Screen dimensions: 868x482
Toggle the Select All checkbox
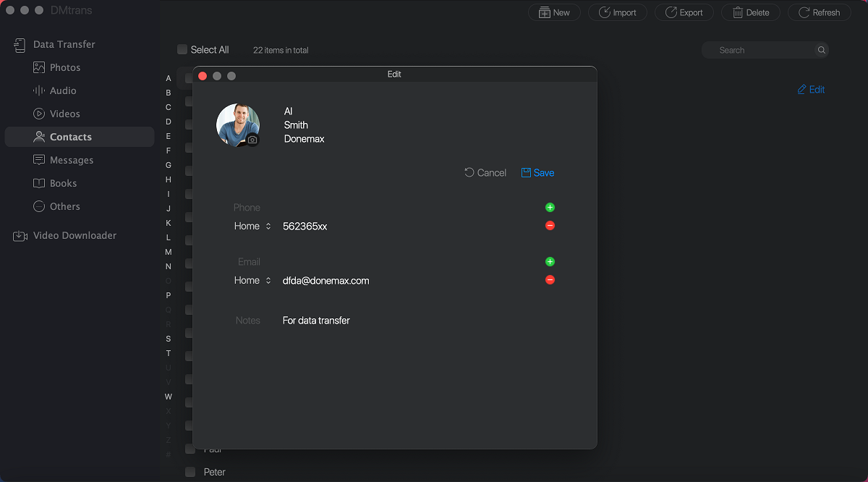(x=182, y=50)
